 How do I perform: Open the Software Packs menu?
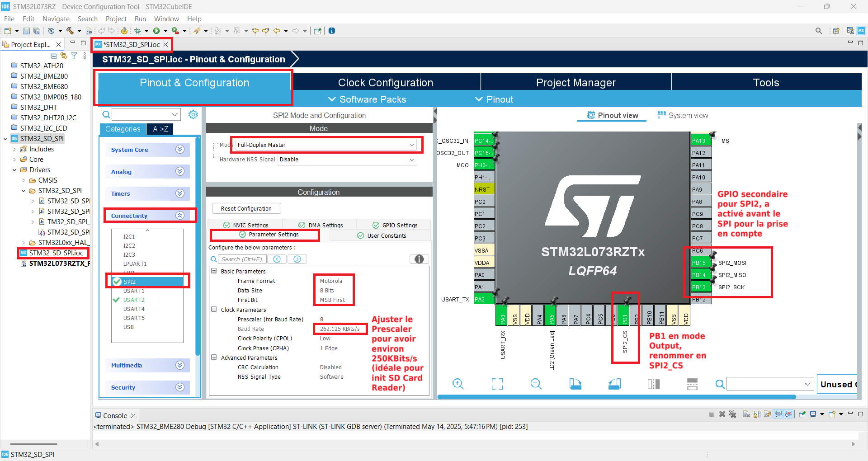[x=367, y=99]
